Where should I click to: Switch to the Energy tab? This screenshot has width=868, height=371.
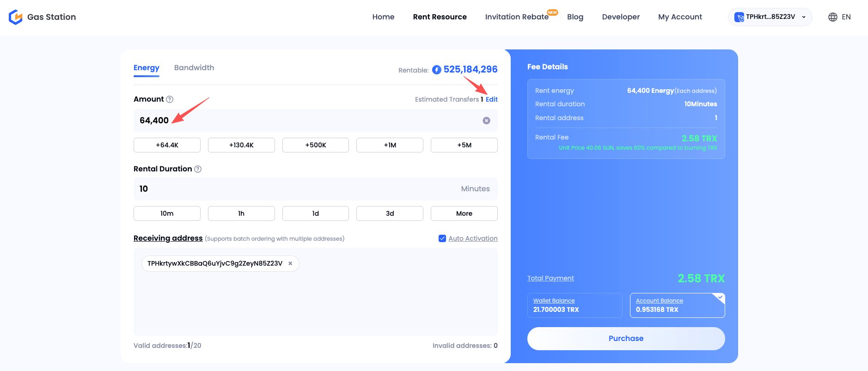click(147, 68)
